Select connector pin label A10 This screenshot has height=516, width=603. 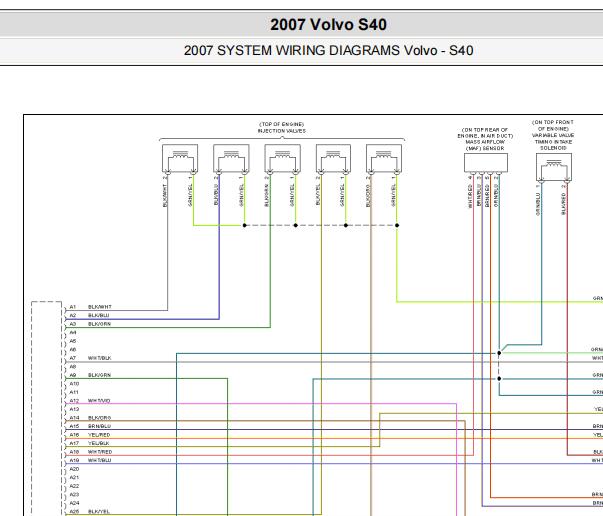click(74, 384)
